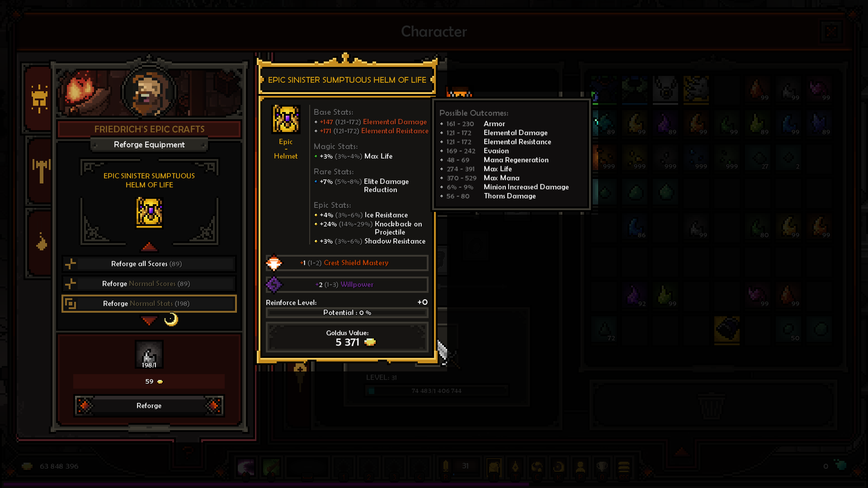Select Reforge Normal Scores option
The image size is (868, 488).
(149, 284)
